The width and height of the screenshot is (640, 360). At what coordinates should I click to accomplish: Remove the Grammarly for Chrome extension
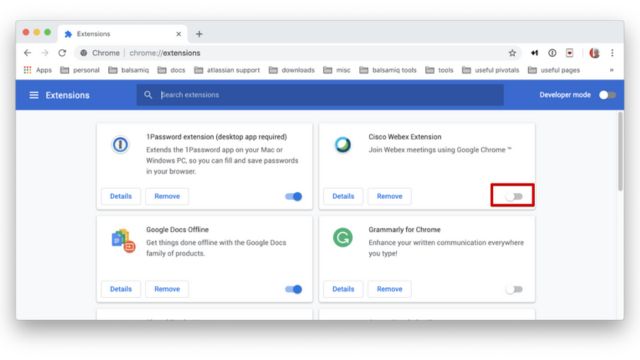point(389,289)
